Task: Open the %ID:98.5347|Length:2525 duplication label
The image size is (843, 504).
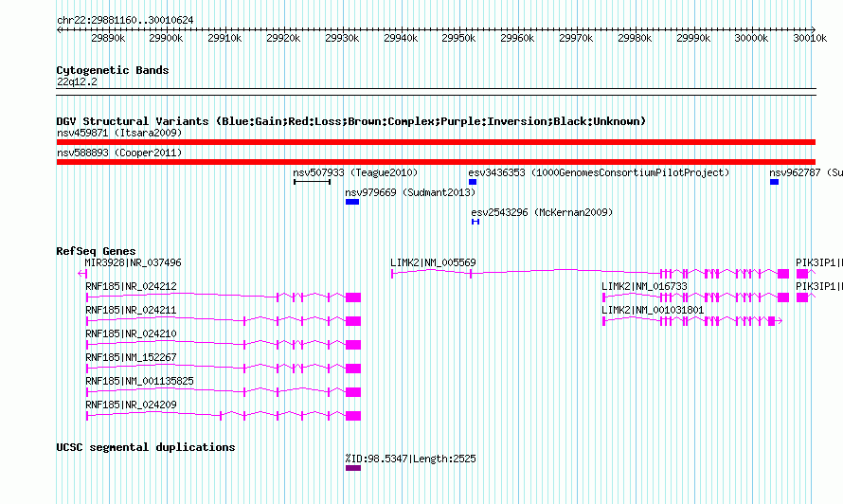Action: click(411, 459)
